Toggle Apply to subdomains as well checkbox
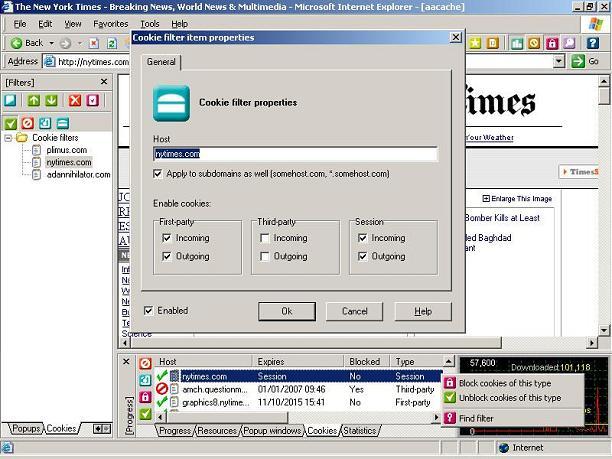The width and height of the screenshot is (612, 459). [158, 174]
